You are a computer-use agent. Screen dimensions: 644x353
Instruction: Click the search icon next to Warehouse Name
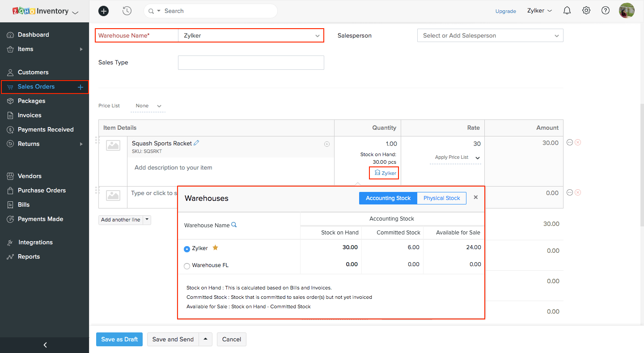point(234,225)
